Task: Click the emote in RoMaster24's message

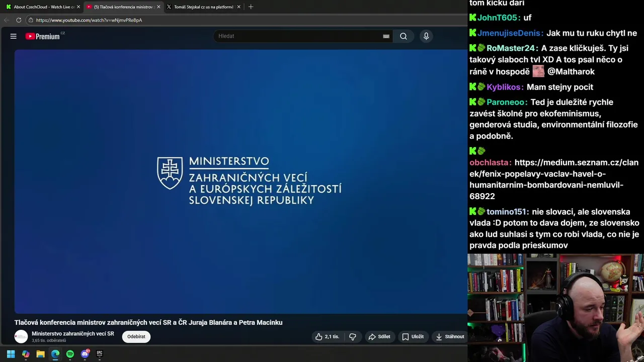Action: click(x=538, y=71)
